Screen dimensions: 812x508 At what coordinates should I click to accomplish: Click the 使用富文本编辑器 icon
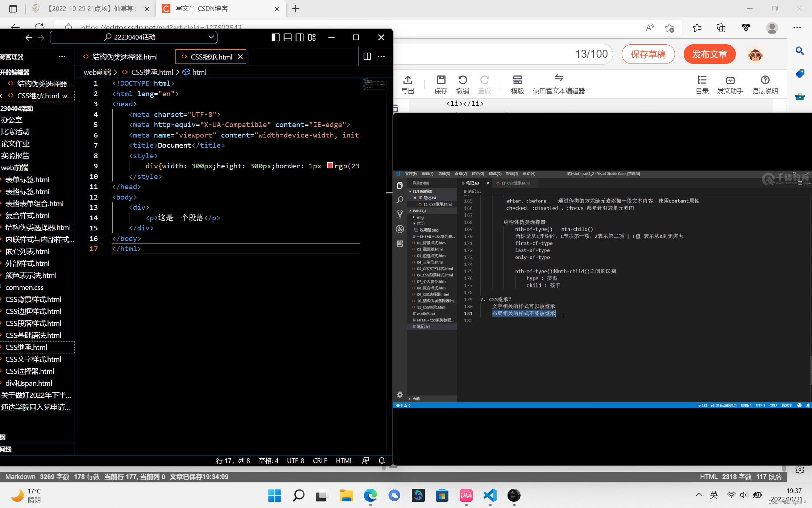point(558,83)
